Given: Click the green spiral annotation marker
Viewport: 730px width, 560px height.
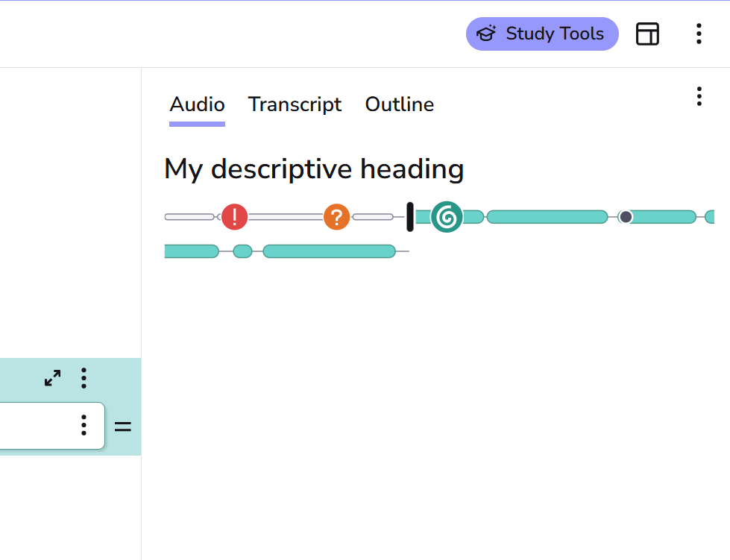Looking at the screenshot, I should tap(447, 217).
